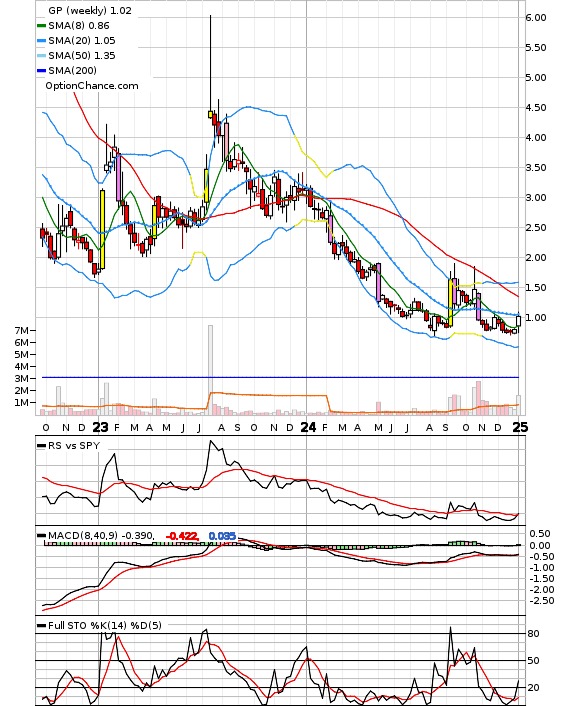
Task: Click the 80 level on stochastic axis
Action: [533, 634]
